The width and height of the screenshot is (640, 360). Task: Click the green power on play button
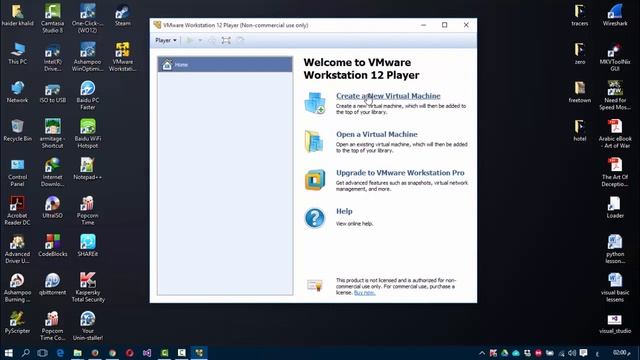coord(190,40)
